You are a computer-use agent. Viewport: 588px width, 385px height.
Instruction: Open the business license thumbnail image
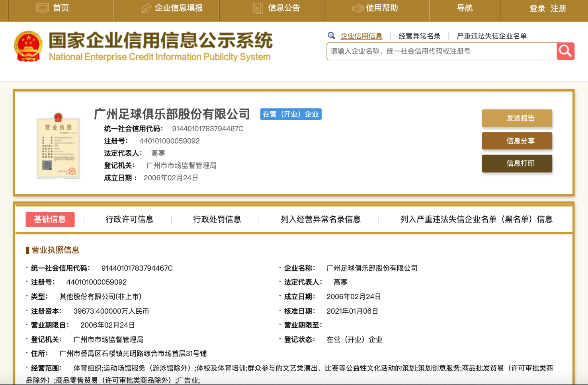(x=58, y=146)
